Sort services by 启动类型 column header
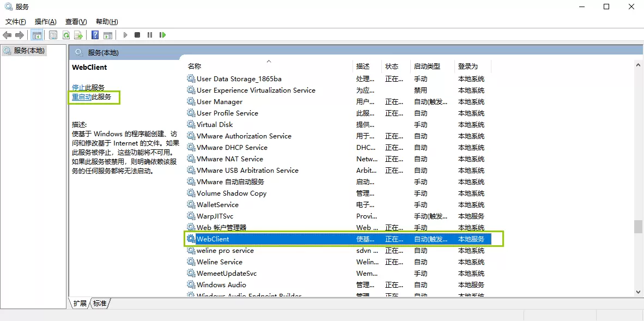Image resolution: width=644 pixels, height=321 pixels. (x=427, y=66)
